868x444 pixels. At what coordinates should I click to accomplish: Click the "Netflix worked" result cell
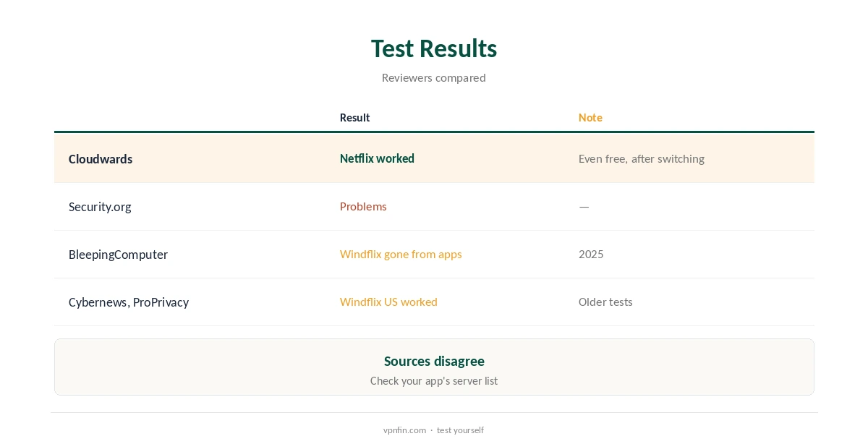(x=377, y=158)
